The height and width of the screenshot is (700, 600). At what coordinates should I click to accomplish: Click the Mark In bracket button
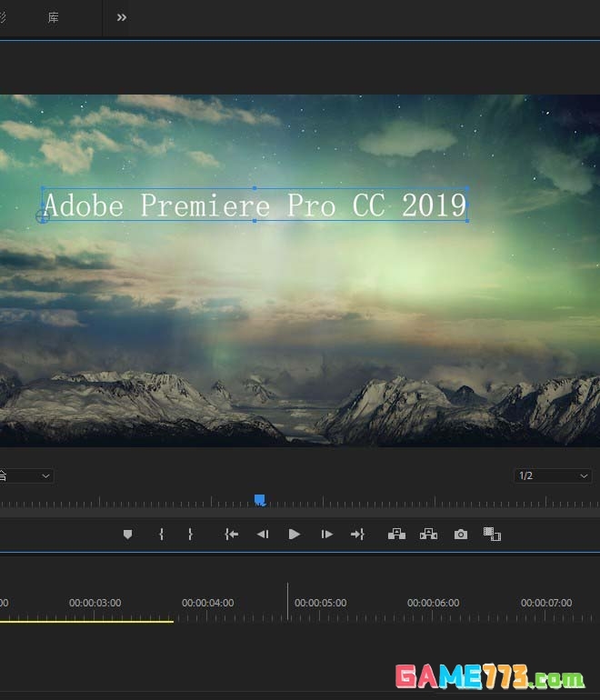(161, 534)
